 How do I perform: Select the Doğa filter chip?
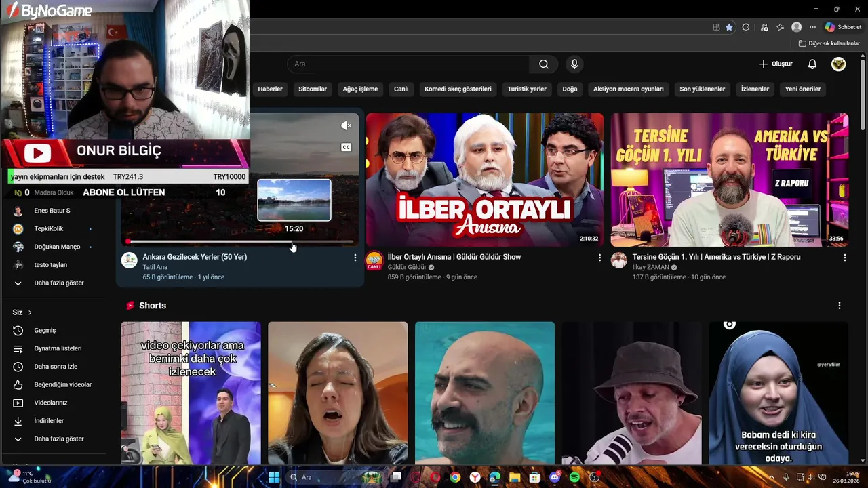click(x=570, y=89)
